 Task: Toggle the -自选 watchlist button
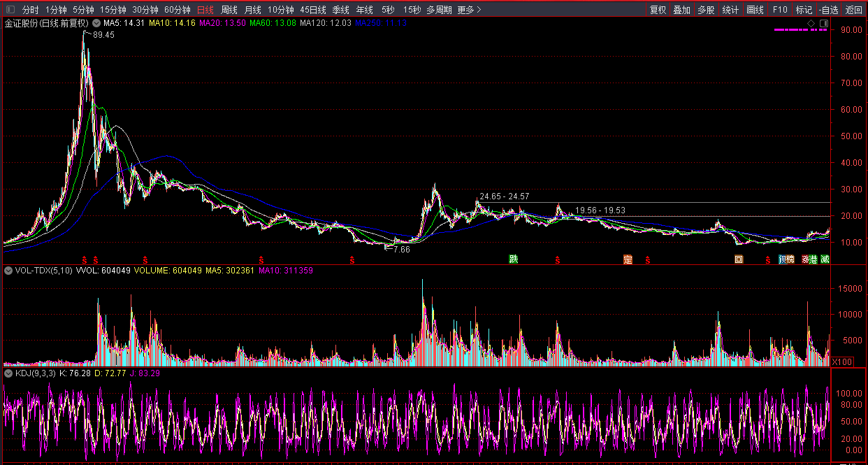pos(828,10)
